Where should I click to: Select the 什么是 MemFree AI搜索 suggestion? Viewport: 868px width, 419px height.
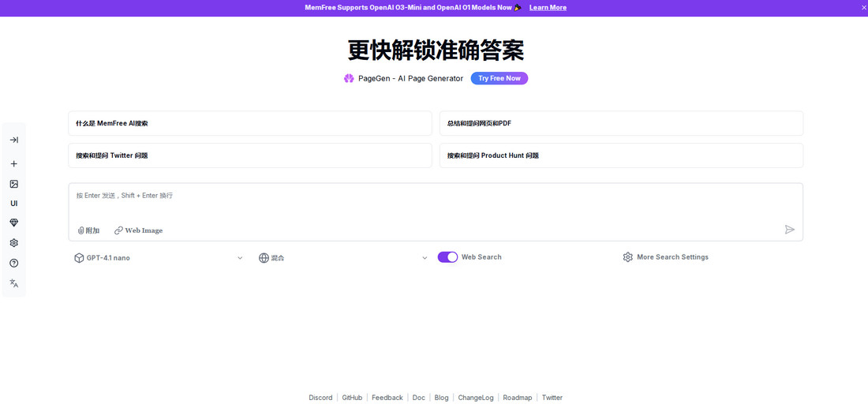[249, 123]
